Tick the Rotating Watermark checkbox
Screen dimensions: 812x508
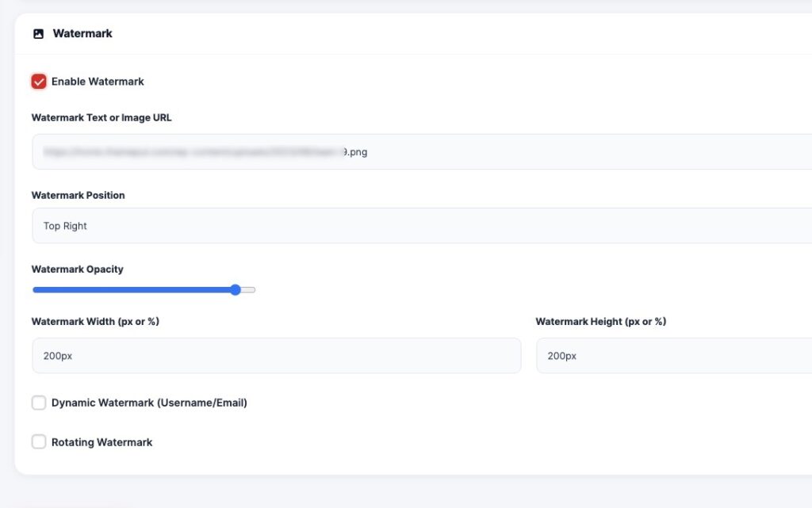point(39,442)
